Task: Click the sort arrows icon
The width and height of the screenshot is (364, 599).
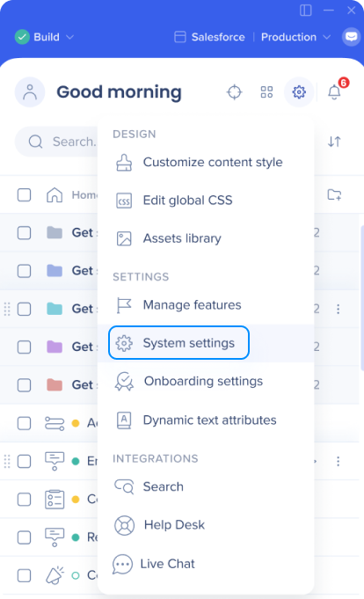Action: click(334, 142)
